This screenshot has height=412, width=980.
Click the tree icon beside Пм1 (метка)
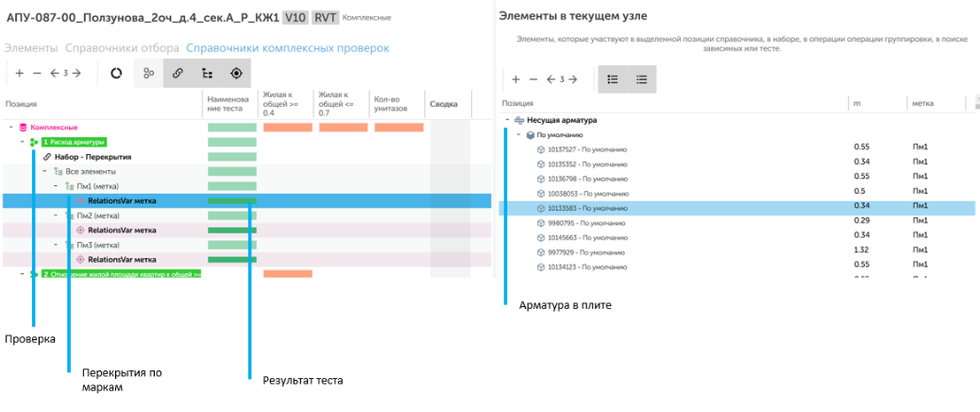(x=69, y=185)
